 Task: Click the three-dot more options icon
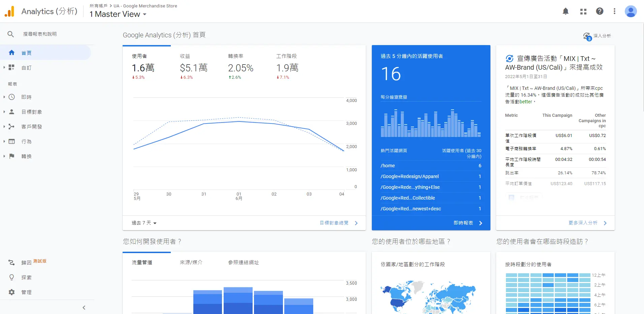(614, 11)
